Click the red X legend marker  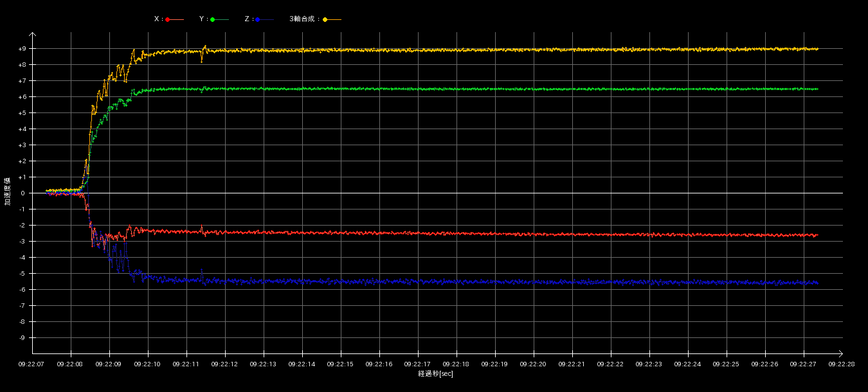point(168,20)
